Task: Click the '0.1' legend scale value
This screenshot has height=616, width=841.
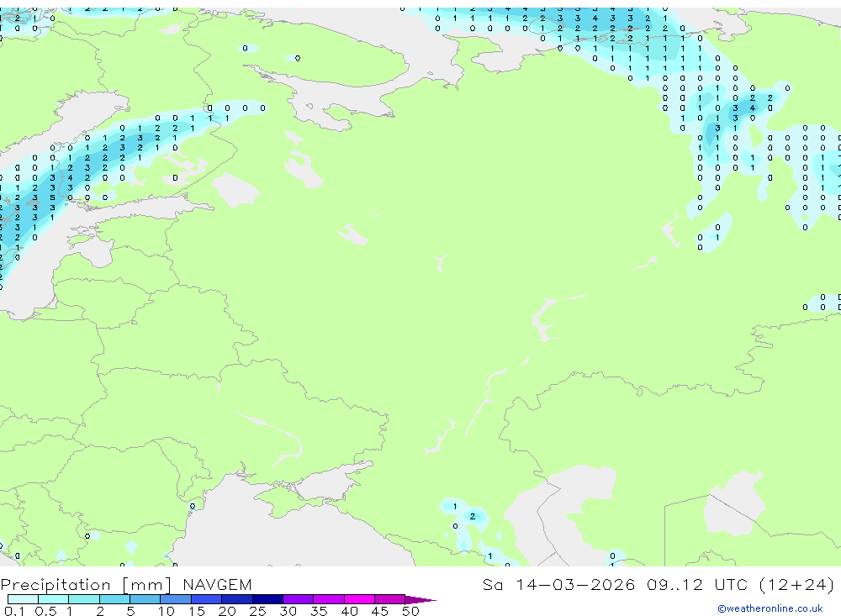Action: (x=14, y=611)
